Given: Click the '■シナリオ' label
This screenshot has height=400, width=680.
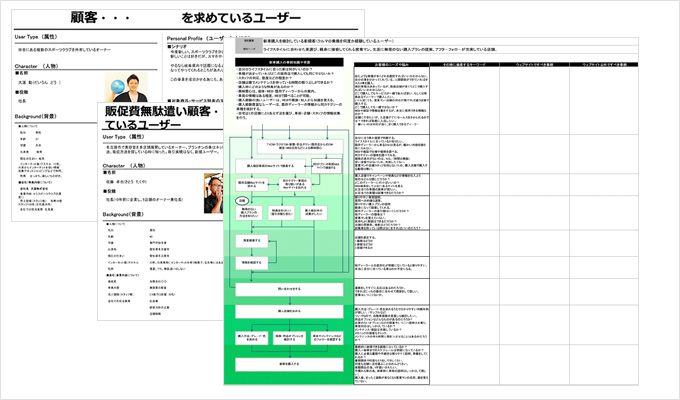Looking at the screenshot, I should tap(177, 46).
